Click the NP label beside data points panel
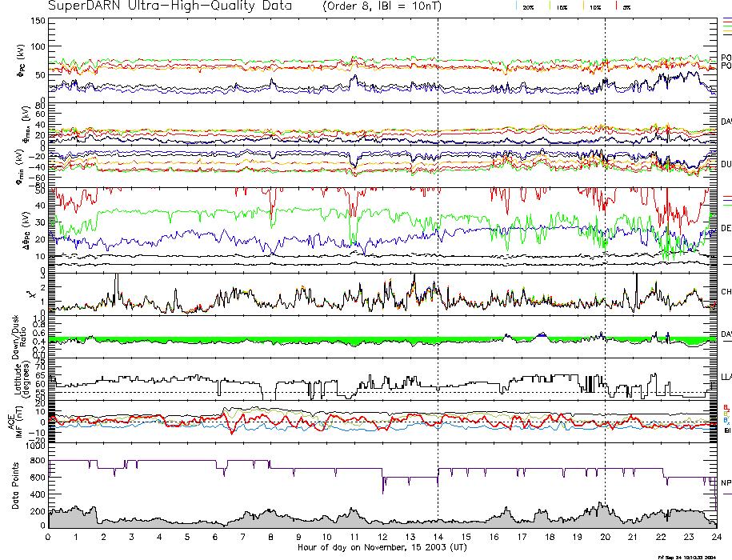The height and width of the screenshot is (560, 732). [726, 483]
